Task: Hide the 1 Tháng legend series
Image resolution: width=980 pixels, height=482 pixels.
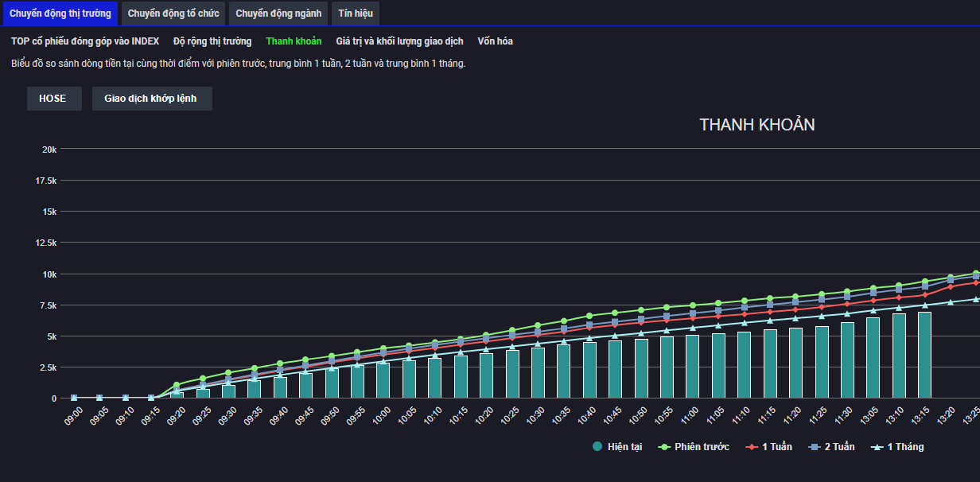Action: pos(898,447)
